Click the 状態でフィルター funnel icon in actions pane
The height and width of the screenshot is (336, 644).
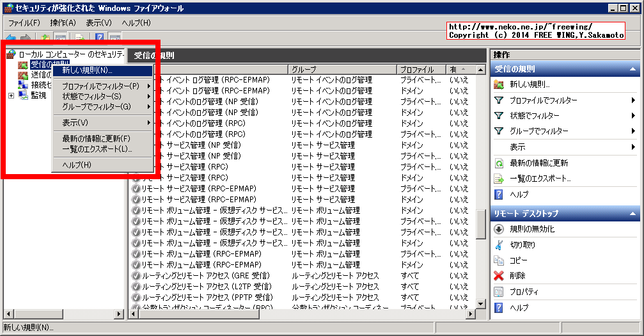pyautogui.click(x=499, y=116)
